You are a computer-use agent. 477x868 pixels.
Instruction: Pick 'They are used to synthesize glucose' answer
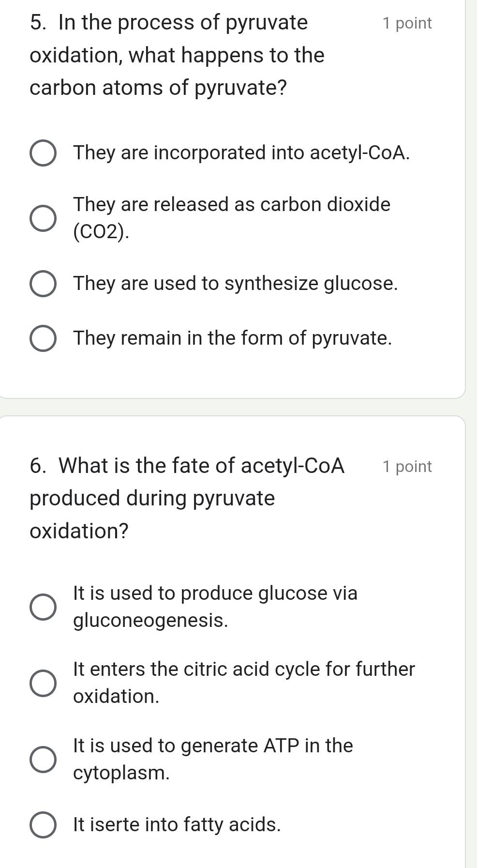click(43, 284)
